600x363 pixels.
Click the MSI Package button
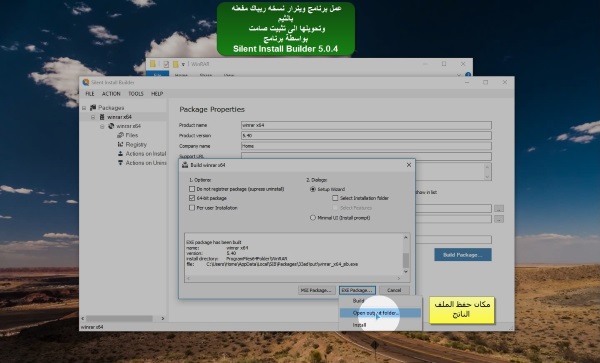317,290
